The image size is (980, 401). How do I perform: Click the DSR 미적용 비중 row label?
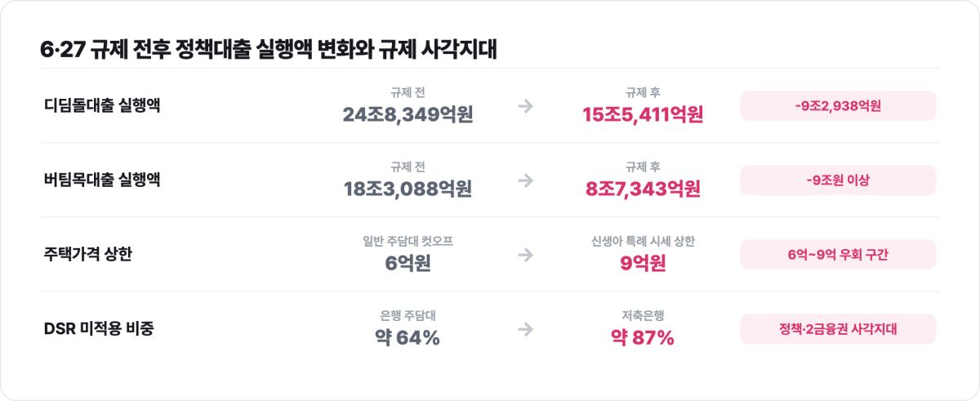[x=99, y=328]
